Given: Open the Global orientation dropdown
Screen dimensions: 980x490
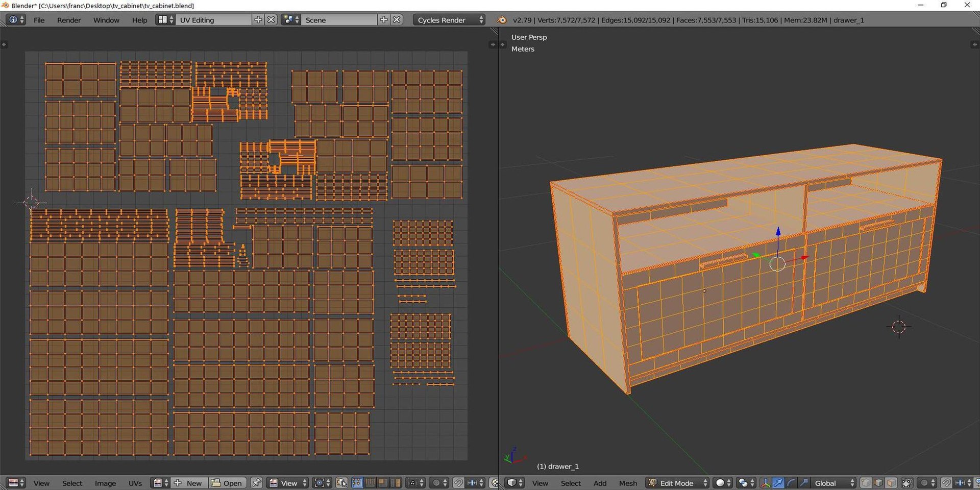Looking at the screenshot, I should (x=833, y=483).
